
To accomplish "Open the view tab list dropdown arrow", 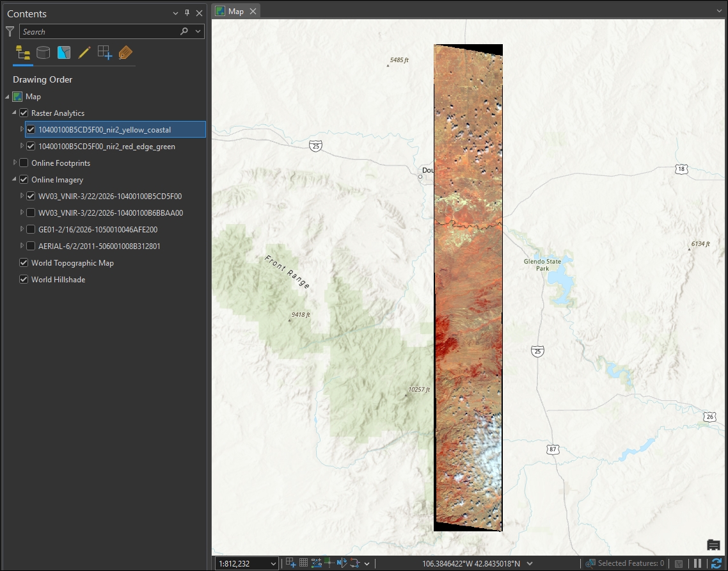I will pos(720,11).
